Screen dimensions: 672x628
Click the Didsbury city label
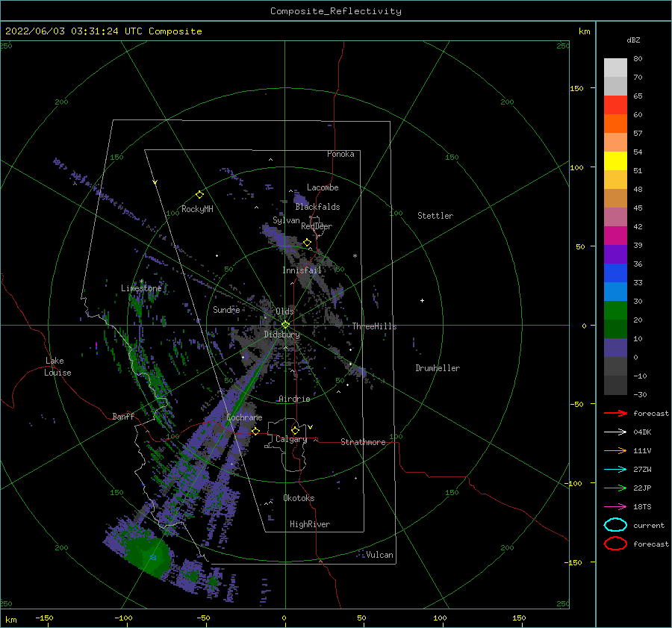pos(282,335)
